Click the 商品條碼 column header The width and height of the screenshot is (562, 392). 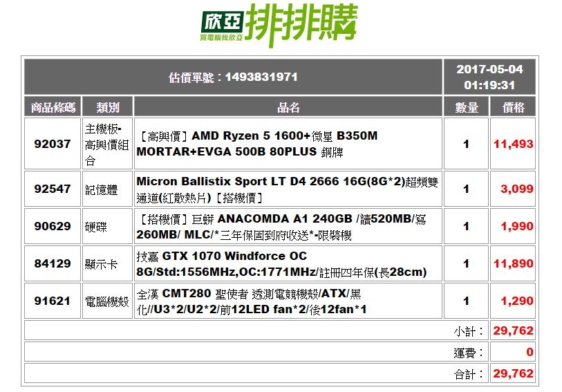pyautogui.click(x=53, y=107)
